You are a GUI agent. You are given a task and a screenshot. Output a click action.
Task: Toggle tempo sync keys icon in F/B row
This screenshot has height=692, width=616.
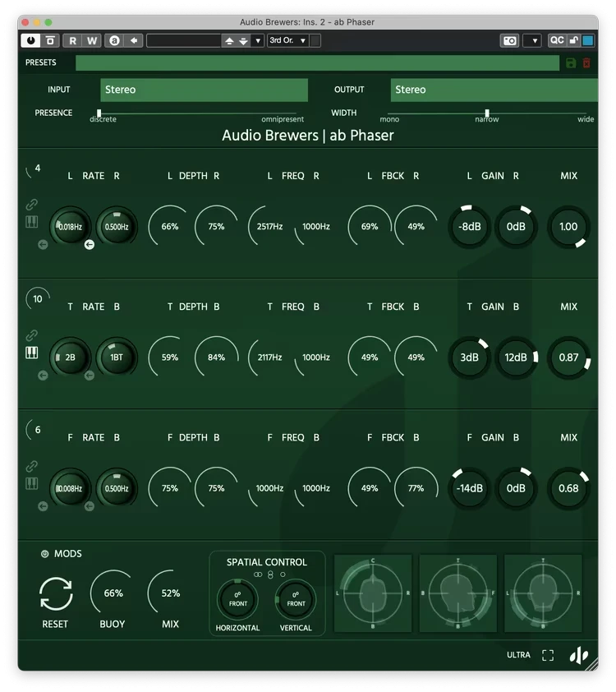click(31, 483)
